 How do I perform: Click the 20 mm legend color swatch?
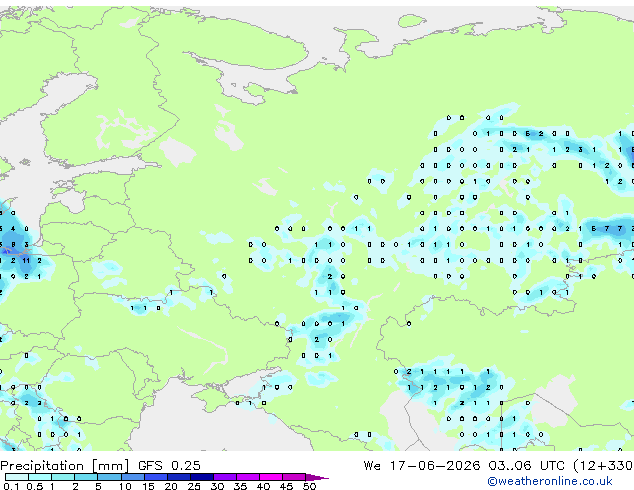pos(179,477)
